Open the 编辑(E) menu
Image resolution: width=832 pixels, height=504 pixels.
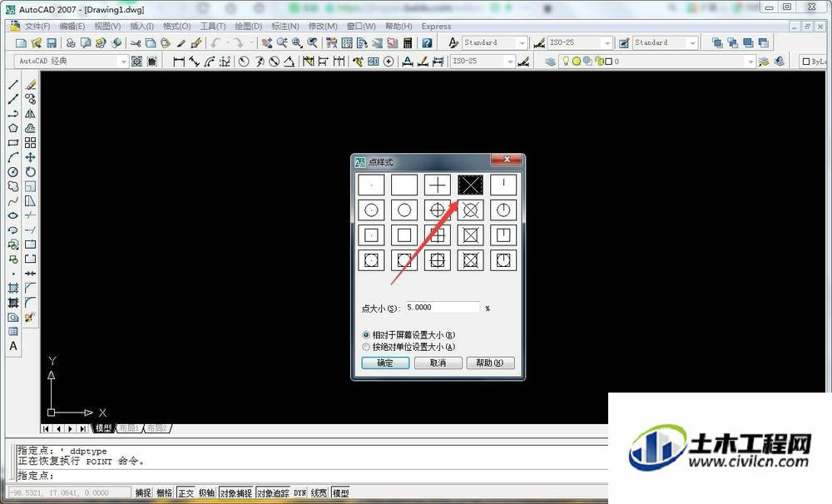point(72,26)
